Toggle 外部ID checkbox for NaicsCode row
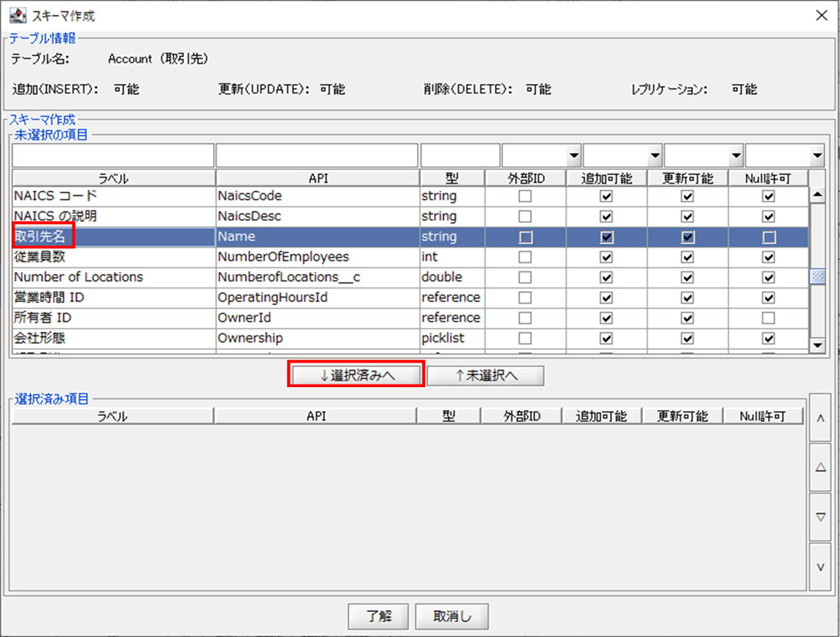The height and width of the screenshot is (637, 840). point(526,196)
